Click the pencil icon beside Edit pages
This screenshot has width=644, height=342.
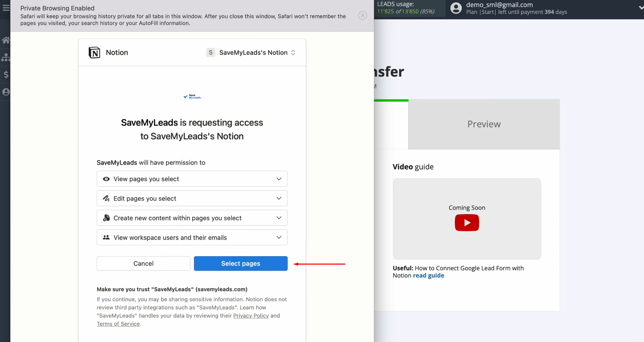coord(106,198)
